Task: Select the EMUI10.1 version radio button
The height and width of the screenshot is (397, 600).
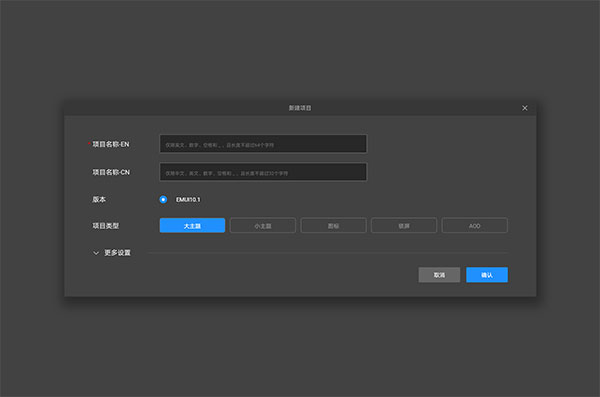Action: point(163,199)
